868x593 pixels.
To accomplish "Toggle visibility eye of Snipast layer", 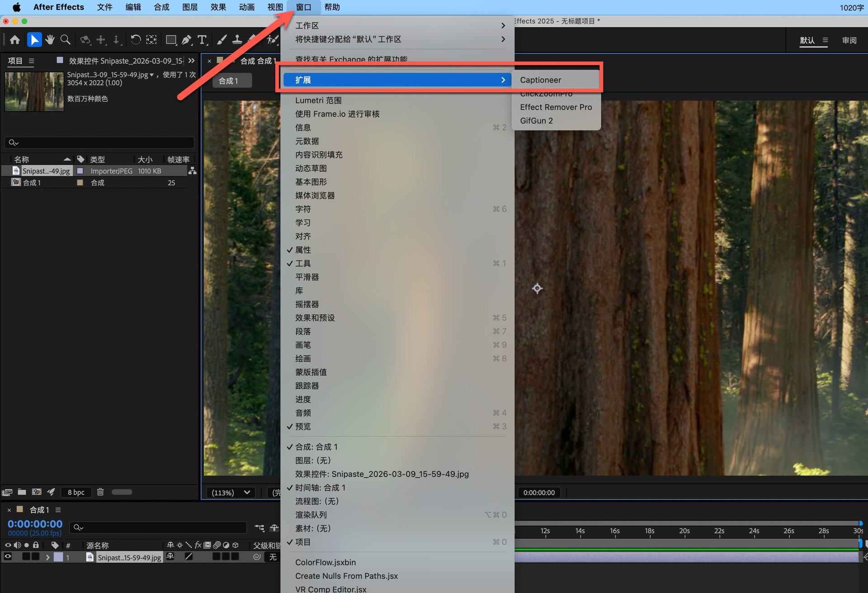I will click(x=8, y=557).
